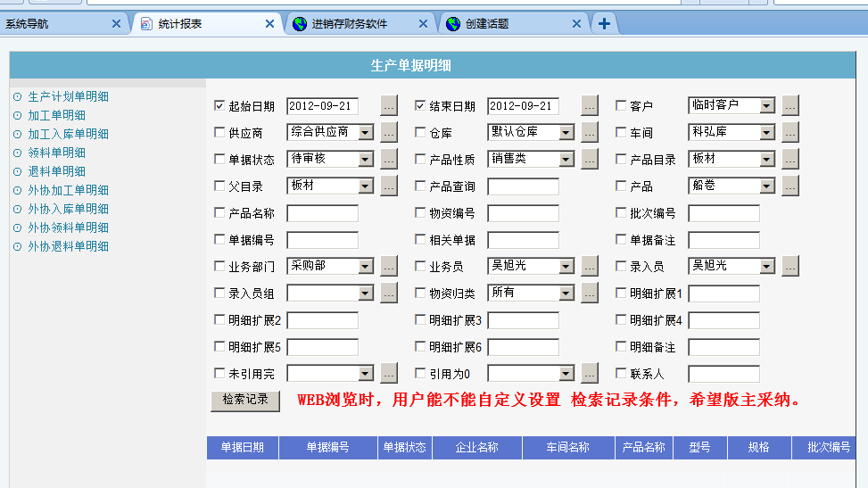Click the ellipsis button beside 业务部门
Image resolution: width=868 pixels, height=488 pixels.
(389, 267)
